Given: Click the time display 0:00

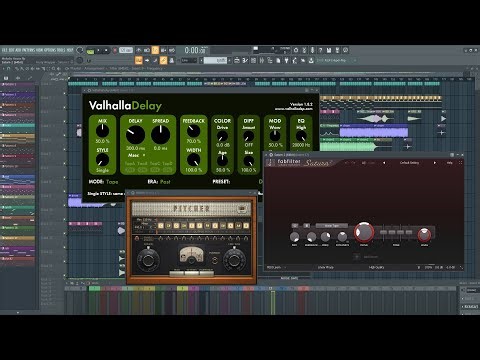Looking at the screenshot, I should [195, 50].
